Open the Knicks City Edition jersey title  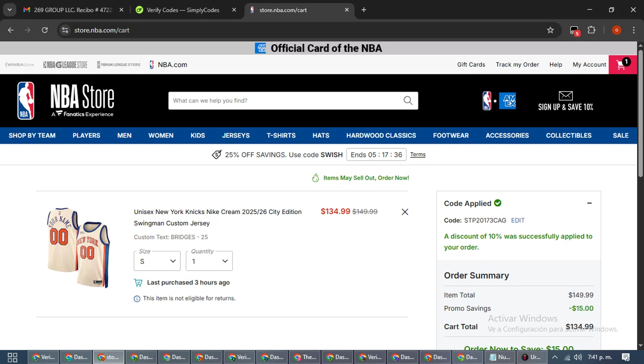218,217
